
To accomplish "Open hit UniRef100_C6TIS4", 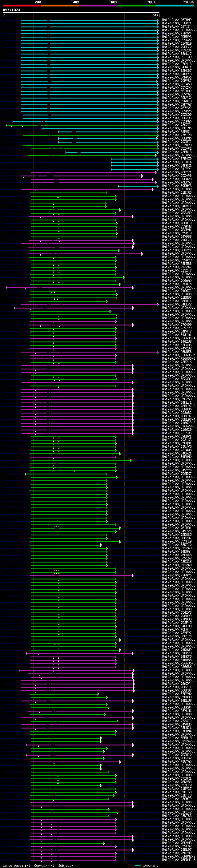I will [177, 26].
